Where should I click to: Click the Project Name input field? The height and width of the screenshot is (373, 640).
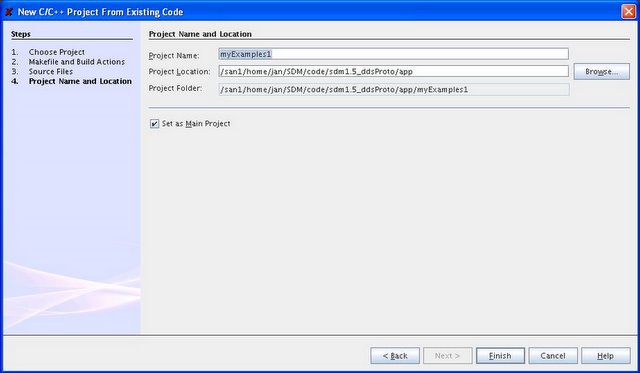[393, 54]
